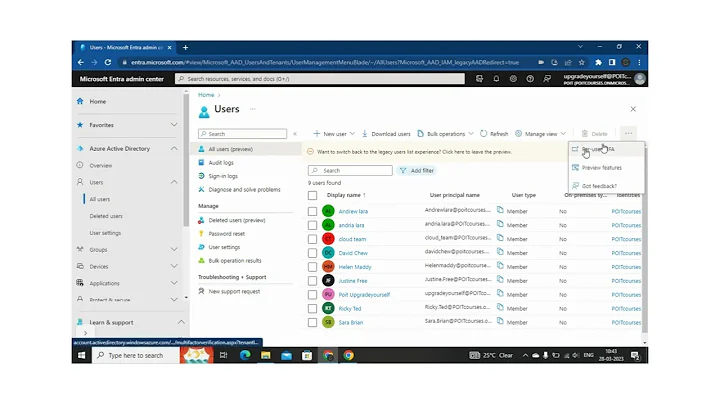Open David Chew user link
Screen dimensions: 720x404
[353, 253]
